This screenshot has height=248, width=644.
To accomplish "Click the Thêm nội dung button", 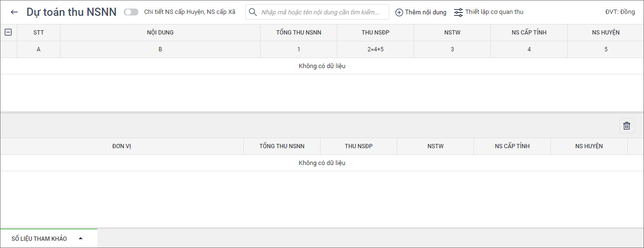I will click(425, 12).
